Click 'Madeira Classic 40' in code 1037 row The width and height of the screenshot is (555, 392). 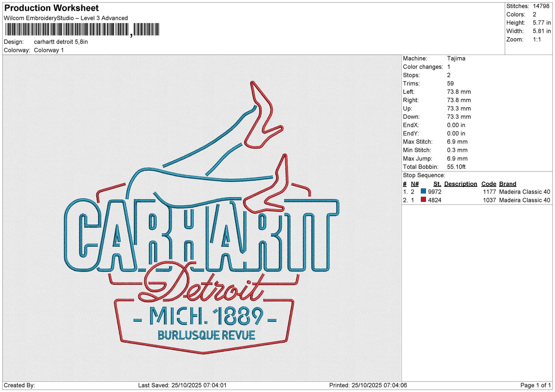(x=525, y=200)
